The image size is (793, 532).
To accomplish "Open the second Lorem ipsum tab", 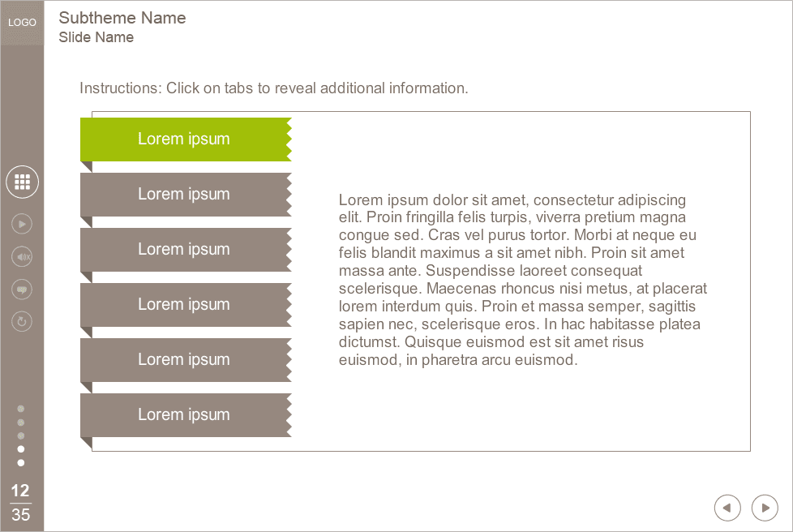I will (x=184, y=195).
